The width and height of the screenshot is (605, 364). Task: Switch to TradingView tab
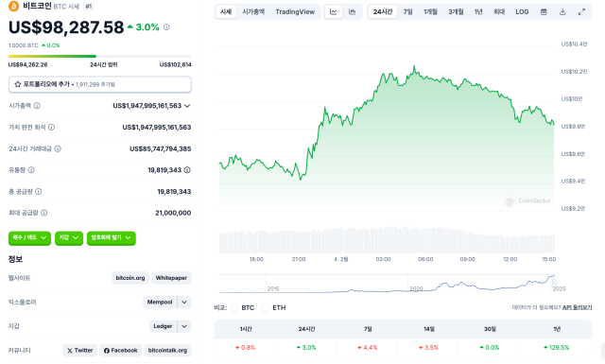295,12
